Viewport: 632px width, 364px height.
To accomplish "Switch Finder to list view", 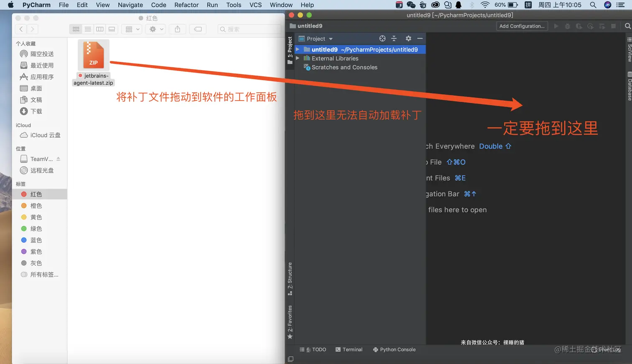I will 87,29.
